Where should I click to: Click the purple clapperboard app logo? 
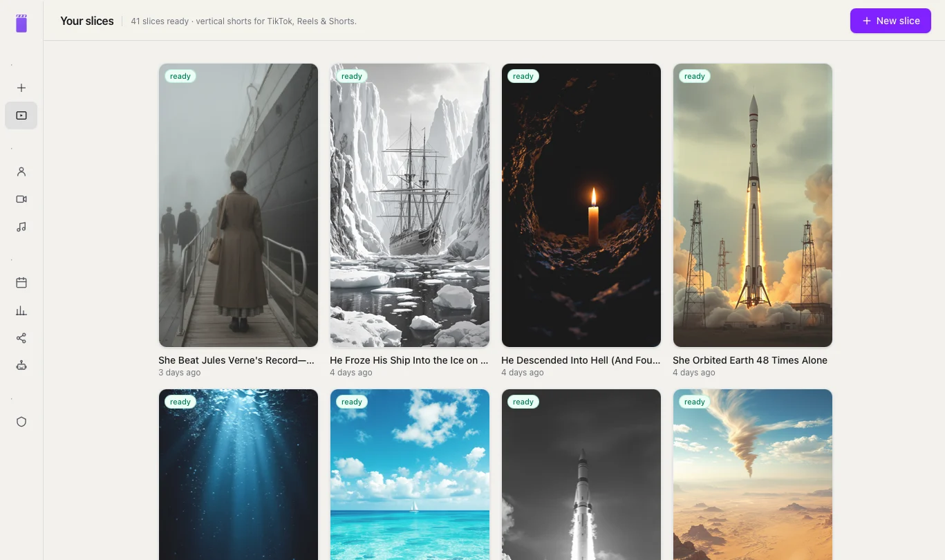tap(21, 23)
